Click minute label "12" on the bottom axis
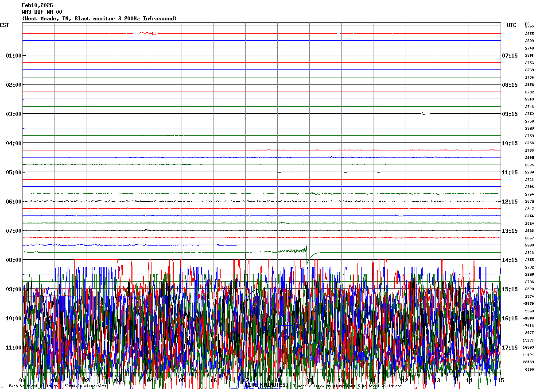This screenshot has width=536, height=392. [405, 380]
